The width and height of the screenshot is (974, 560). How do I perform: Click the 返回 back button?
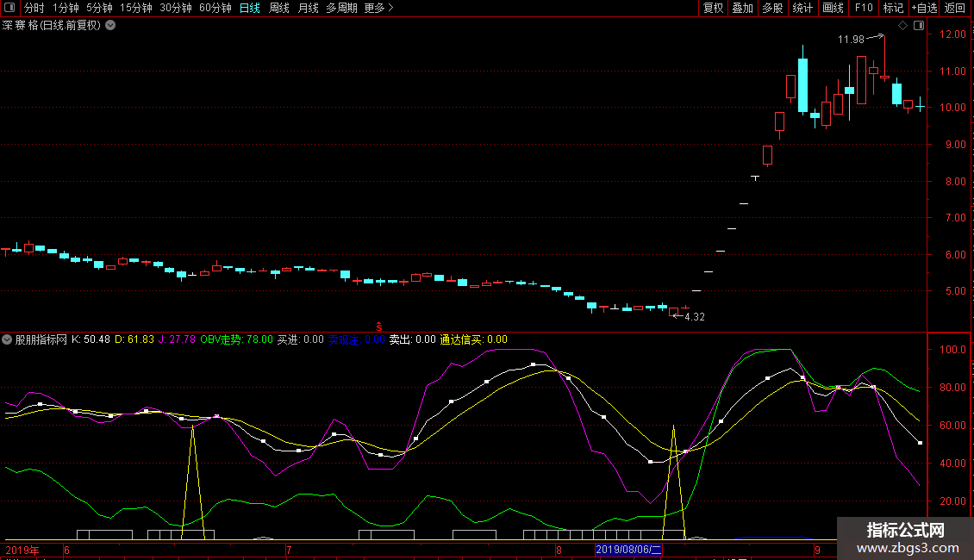pyautogui.click(x=955, y=8)
